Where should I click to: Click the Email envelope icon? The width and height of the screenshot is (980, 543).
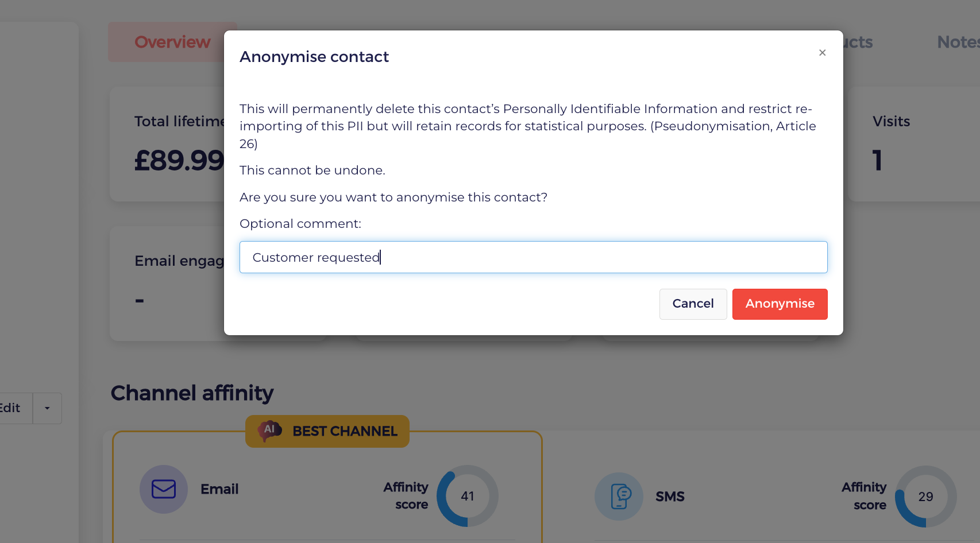tap(164, 489)
